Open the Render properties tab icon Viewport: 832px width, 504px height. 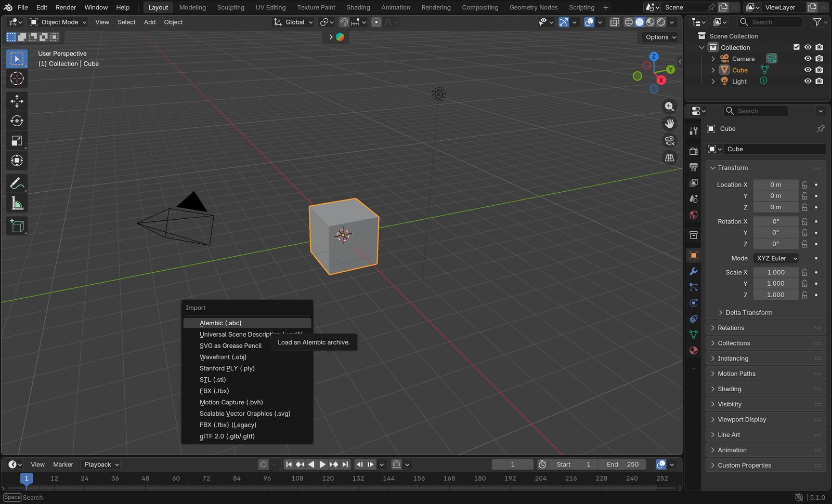[x=693, y=151]
